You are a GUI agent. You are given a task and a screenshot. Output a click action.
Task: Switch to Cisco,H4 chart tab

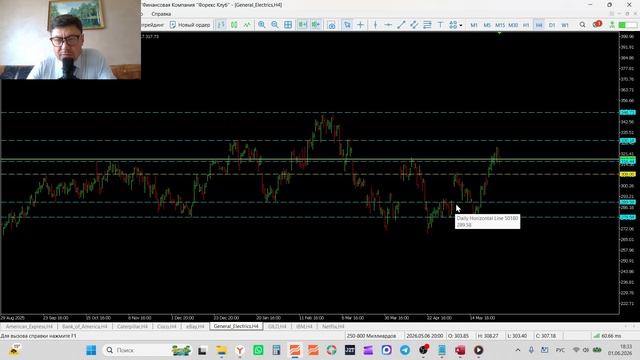(x=167, y=327)
